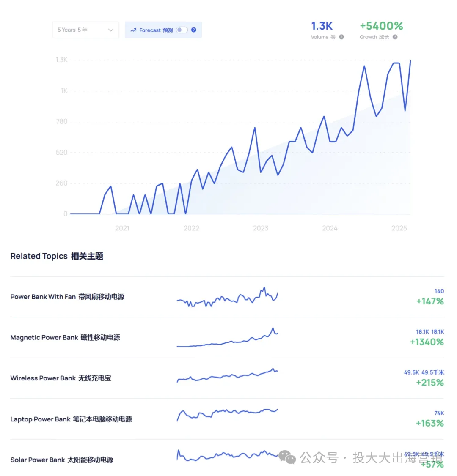This screenshot has width=457, height=476.
Task: Click the Related Topics heading
Action: [57, 256]
